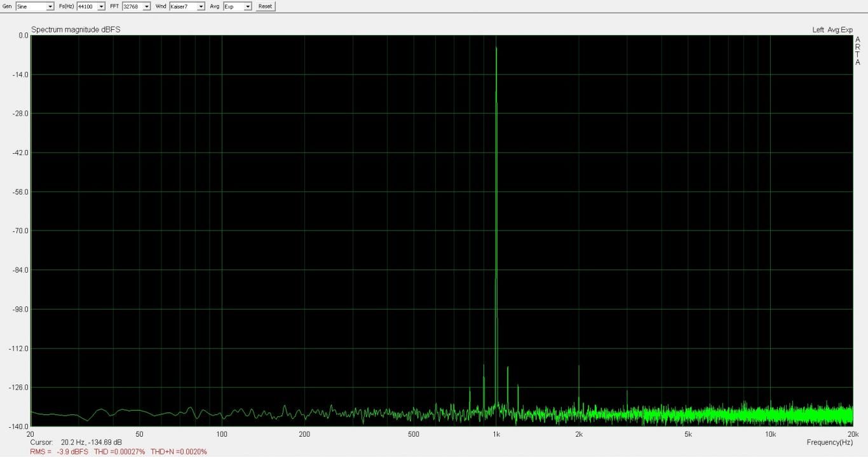Click the 'Spectrum magnitude dBFS' title
The height and width of the screenshot is (457, 868).
tap(76, 30)
